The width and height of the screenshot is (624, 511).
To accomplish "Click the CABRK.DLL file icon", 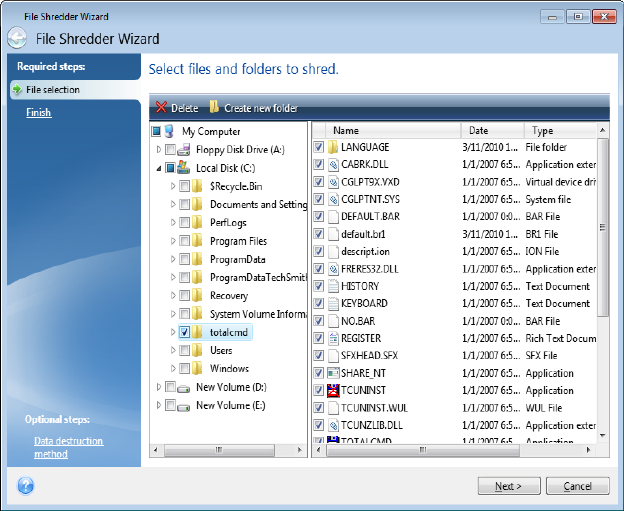I will click(333, 164).
